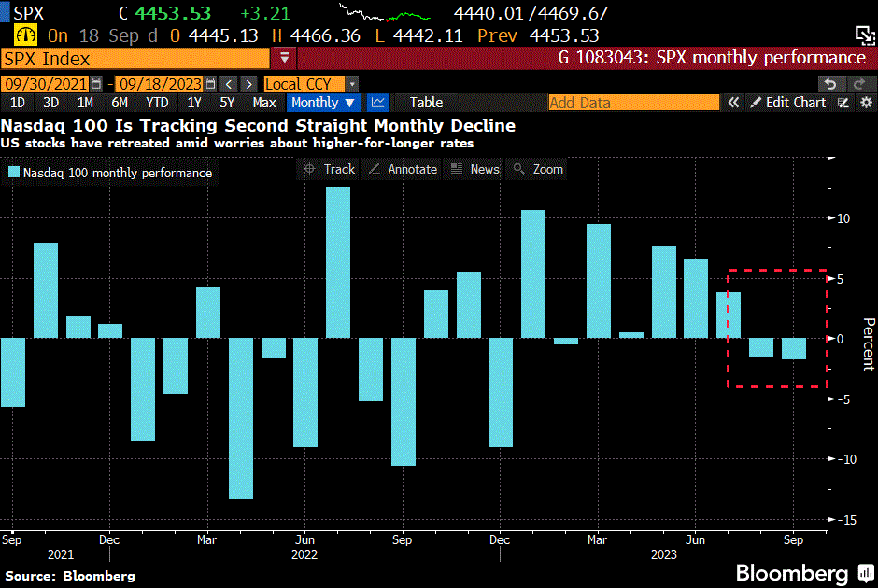Click the 2022 year axis label
Image resolution: width=878 pixels, height=588 pixels.
pos(304,554)
